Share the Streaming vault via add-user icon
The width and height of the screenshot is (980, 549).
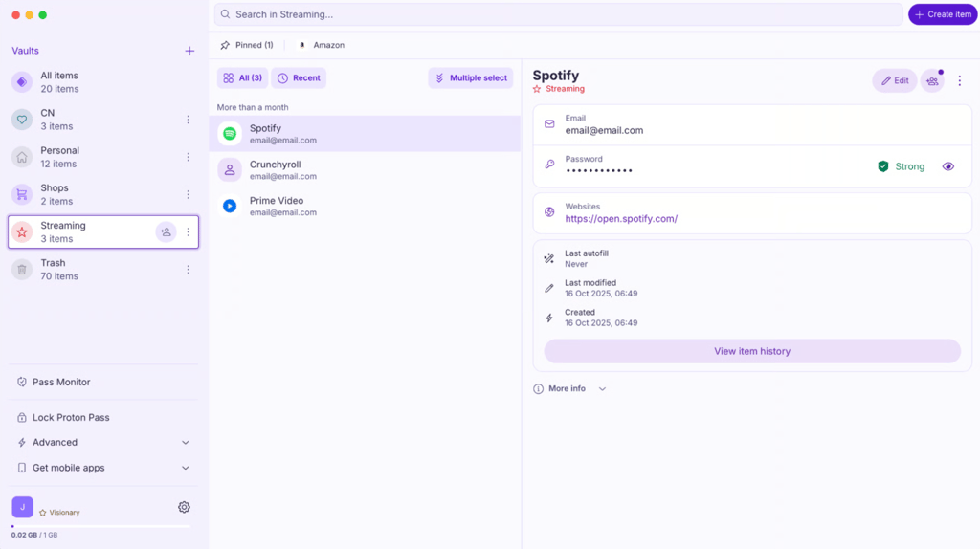pos(166,231)
